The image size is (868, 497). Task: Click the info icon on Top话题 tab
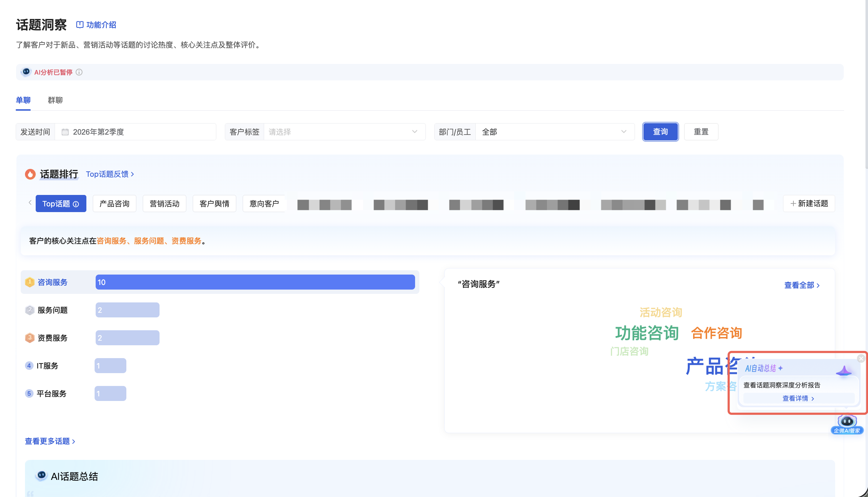76,204
